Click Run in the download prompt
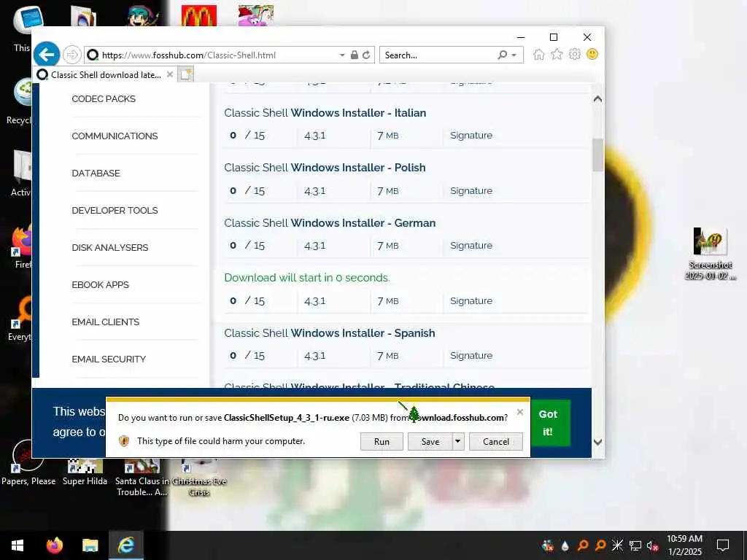Screen dimensions: 747x560 pos(382,441)
